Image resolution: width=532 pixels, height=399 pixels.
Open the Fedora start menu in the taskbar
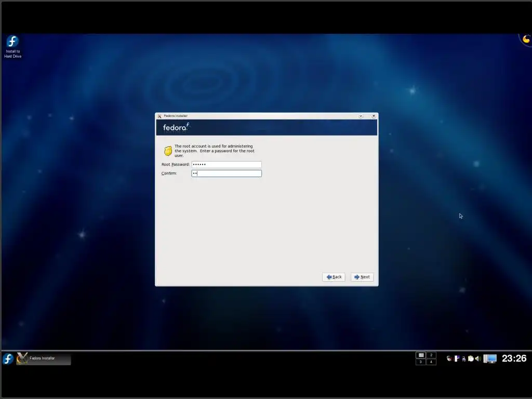tap(8, 358)
